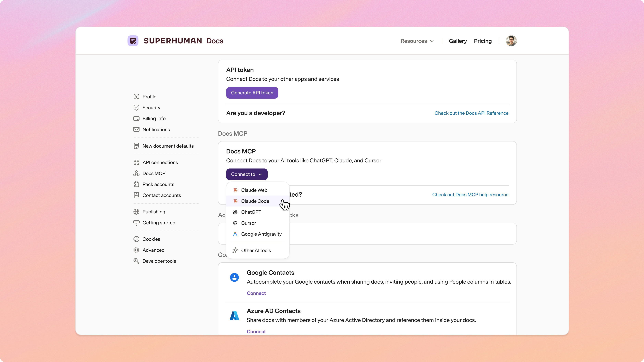644x362 pixels.
Task: Click the Google Contacts blue icon
Action: point(234,277)
